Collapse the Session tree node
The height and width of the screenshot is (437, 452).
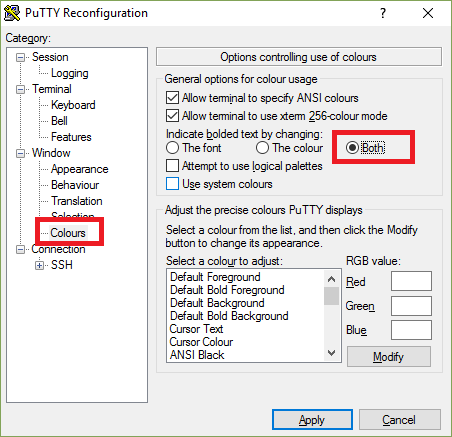pyautogui.click(x=21, y=58)
